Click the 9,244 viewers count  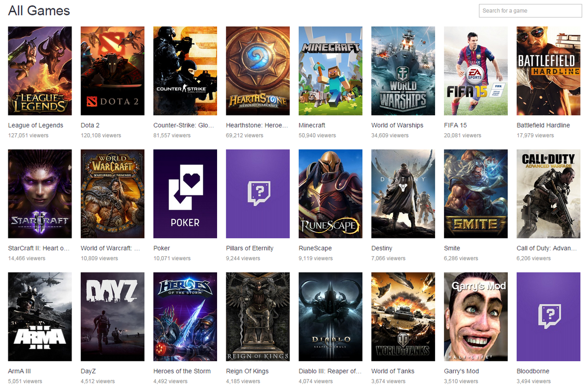(x=243, y=259)
